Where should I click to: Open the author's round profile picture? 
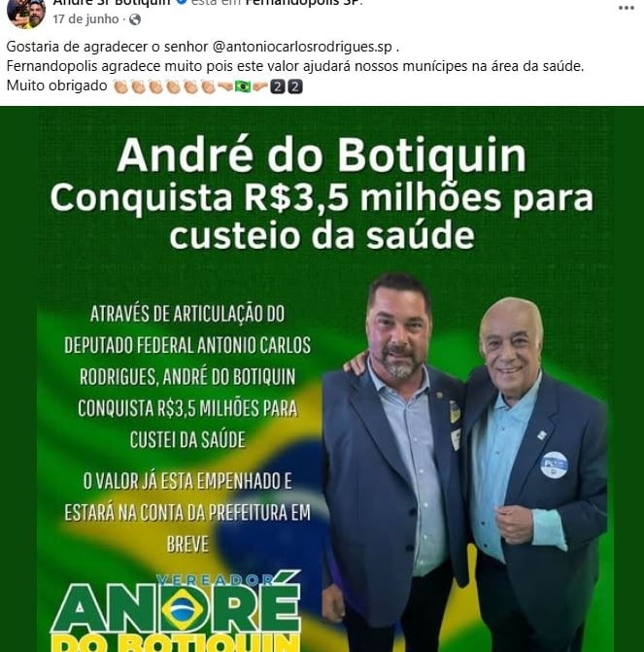26,13
